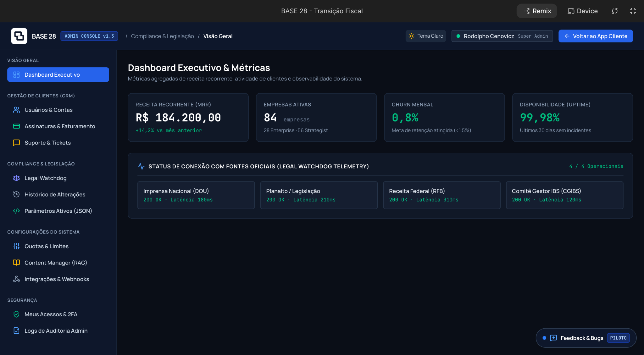Click the Receita Recorrente (MRR) card
Viewport: 644px width, 355px height.
pyautogui.click(x=188, y=117)
